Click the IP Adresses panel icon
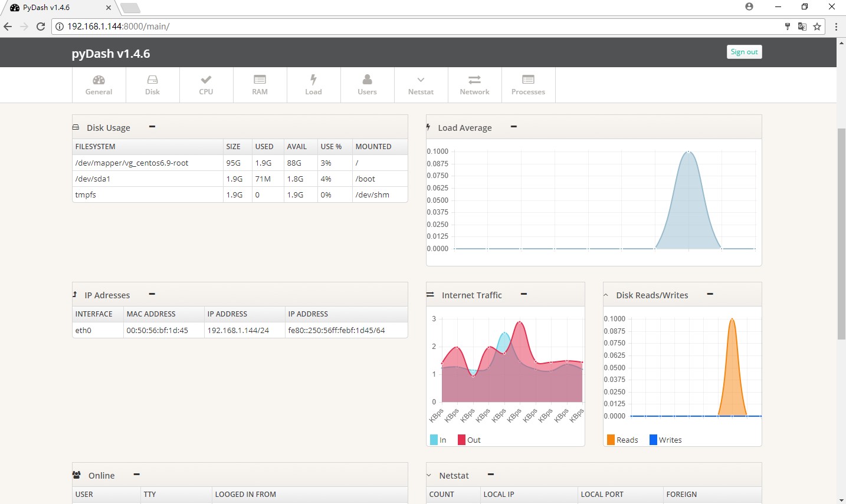Screen dimensions: 846x504 tap(75, 295)
